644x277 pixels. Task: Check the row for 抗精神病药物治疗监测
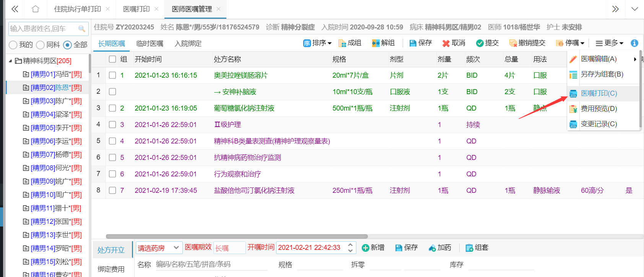(x=112, y=158)
